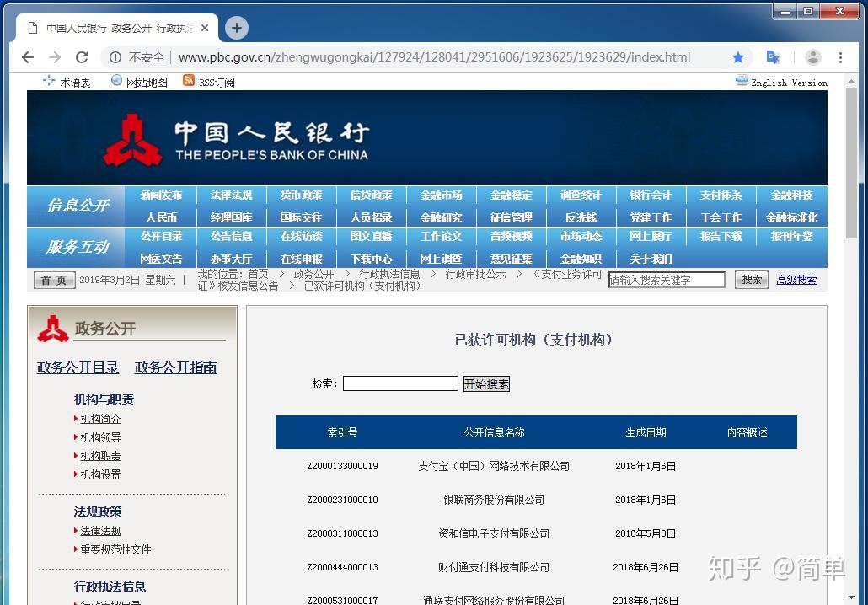Open the 政务公开指南 link

(175, 367)
